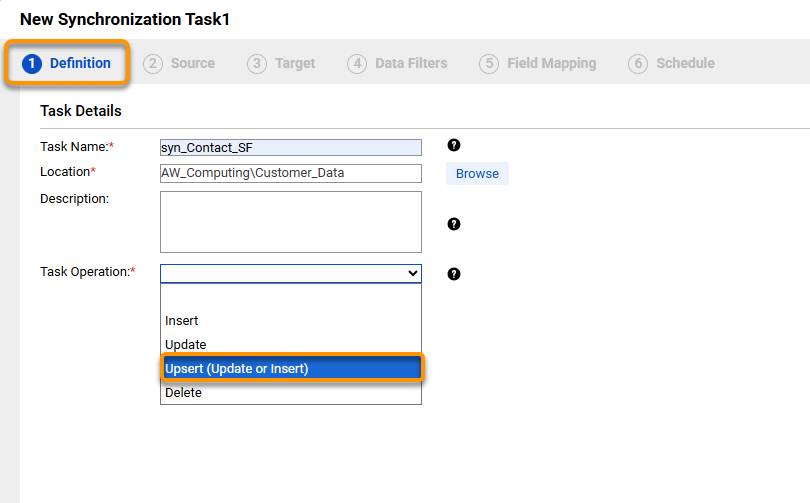Choose Delete from Task Operation list
This screenshot has width=810, height=503.
(x=291, y=392)
